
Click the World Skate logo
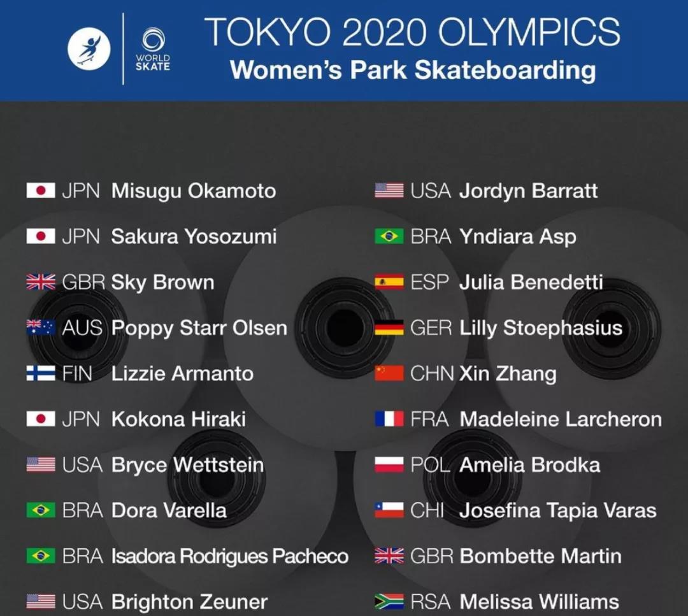tap(153, 49)
